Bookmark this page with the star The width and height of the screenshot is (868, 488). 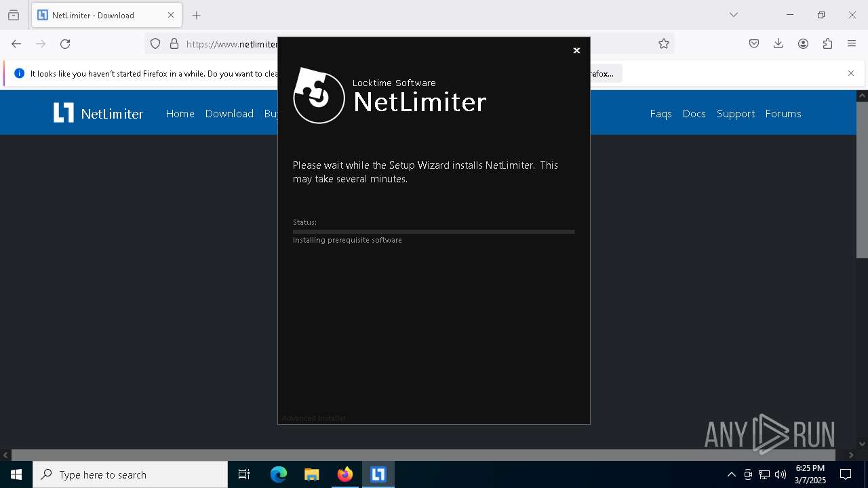tap(664, 44)
